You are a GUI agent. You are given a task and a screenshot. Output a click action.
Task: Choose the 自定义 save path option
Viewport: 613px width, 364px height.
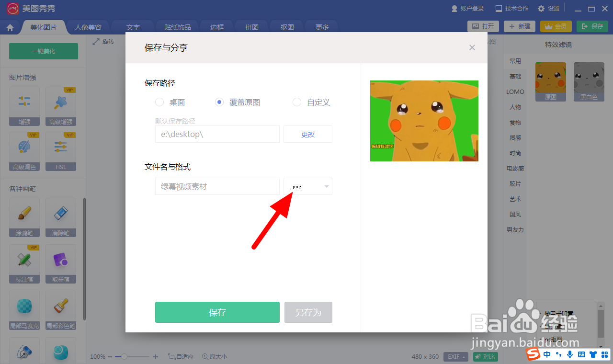tap(297, 102)
